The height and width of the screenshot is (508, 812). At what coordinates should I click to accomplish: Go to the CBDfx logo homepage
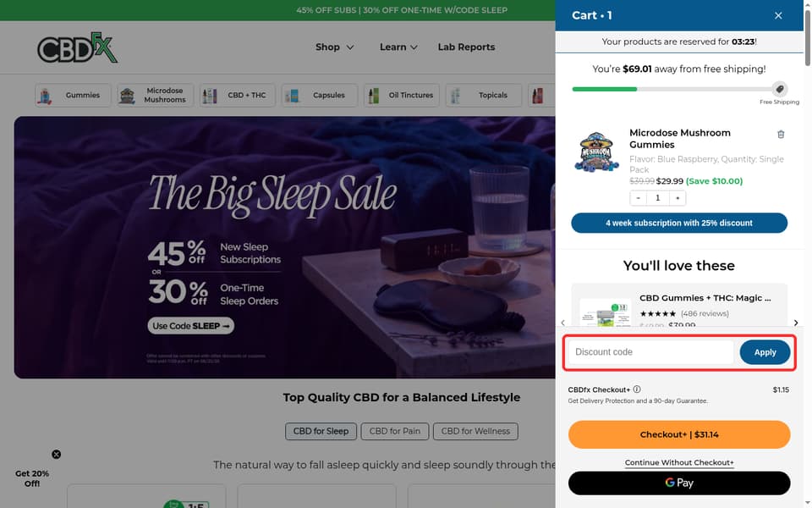click(x=77, y=47)
